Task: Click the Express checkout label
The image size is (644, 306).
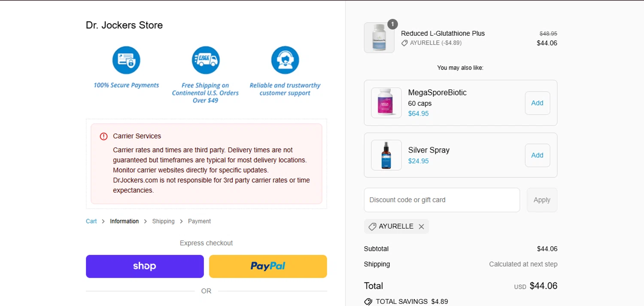Action: pyautogui.click(x=206, y=243)
